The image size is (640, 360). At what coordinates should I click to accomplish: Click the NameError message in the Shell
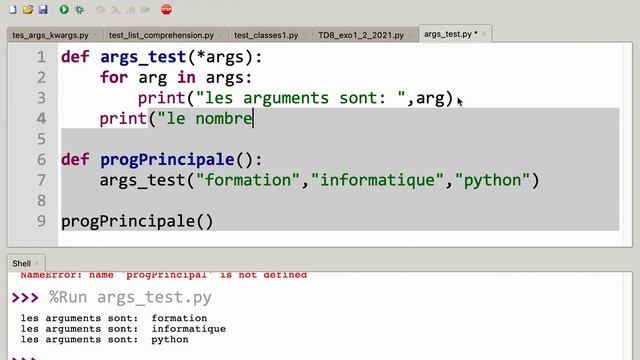pyautogui.click(x=163, y=275)
